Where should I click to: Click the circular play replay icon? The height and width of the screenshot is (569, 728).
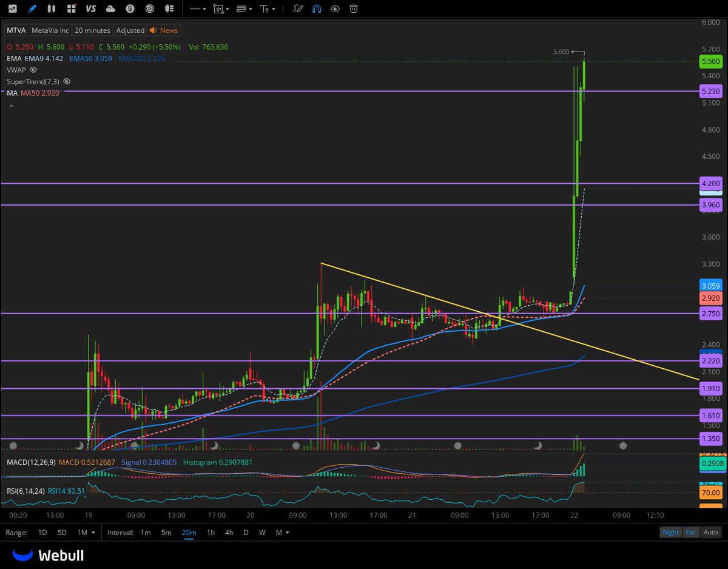(150, 8)
